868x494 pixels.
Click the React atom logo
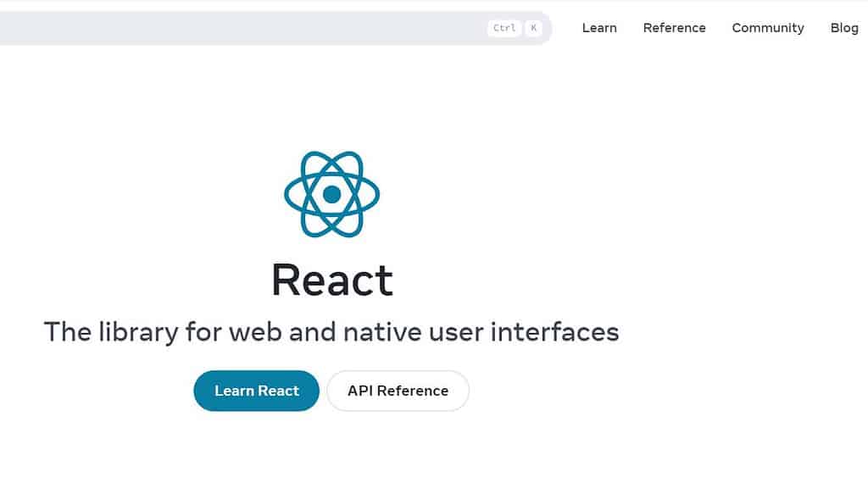(331, 194)
